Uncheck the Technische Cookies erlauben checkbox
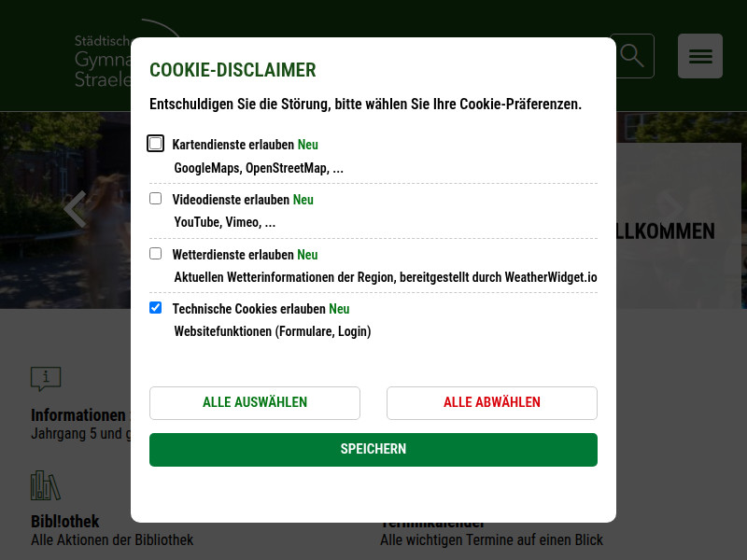The height and width of the screenshot is (560, 747). [156, 308]
